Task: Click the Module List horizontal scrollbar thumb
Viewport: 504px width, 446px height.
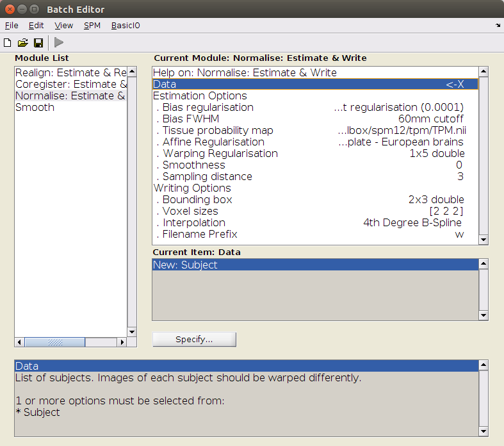Action: pyautogui.click(x=55, y=342)
